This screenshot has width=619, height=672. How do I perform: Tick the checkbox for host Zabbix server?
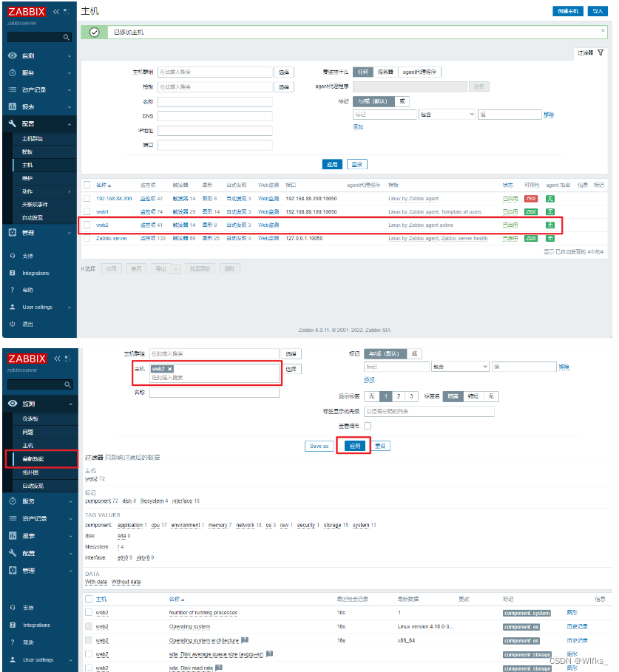[x=87, y=238]
